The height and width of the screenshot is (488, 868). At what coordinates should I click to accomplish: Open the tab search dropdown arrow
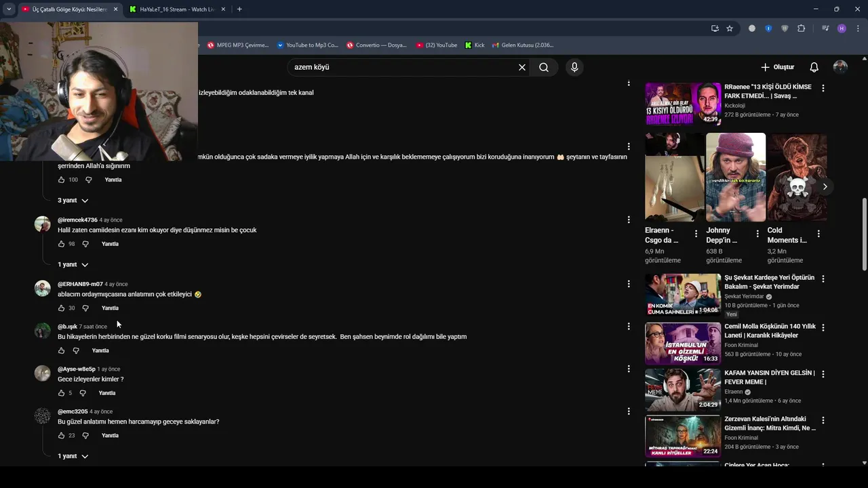coord(9,9)
